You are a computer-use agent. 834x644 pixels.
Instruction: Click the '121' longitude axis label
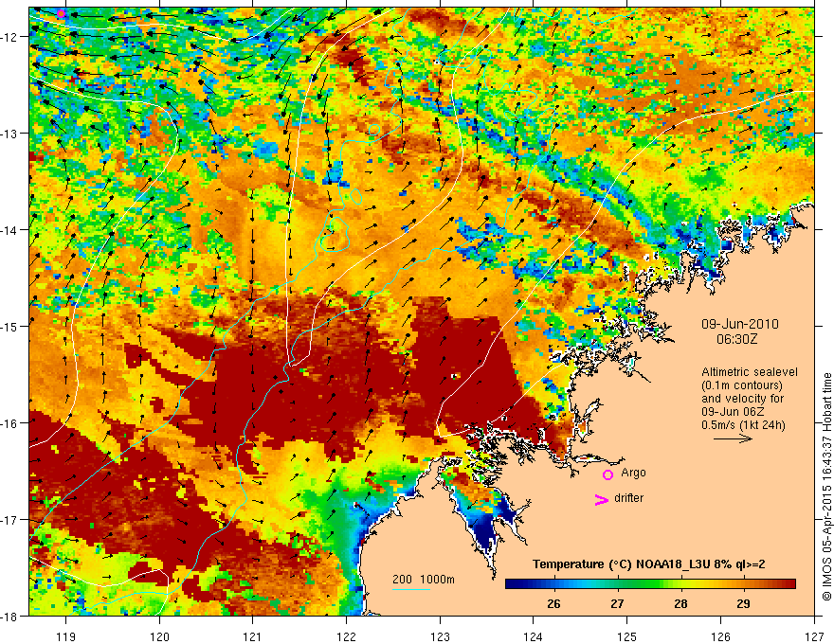pyautogui.click(x=253, y=636)
